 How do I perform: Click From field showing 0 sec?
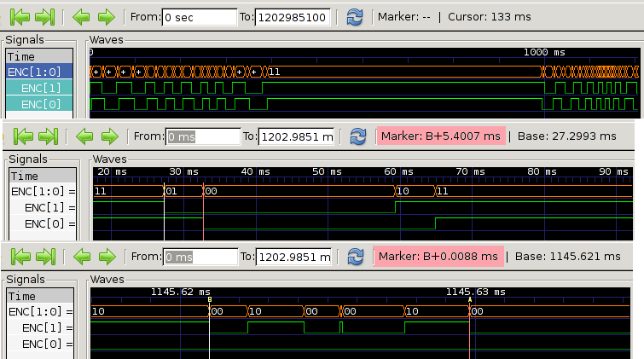click(x=200, y=17)
